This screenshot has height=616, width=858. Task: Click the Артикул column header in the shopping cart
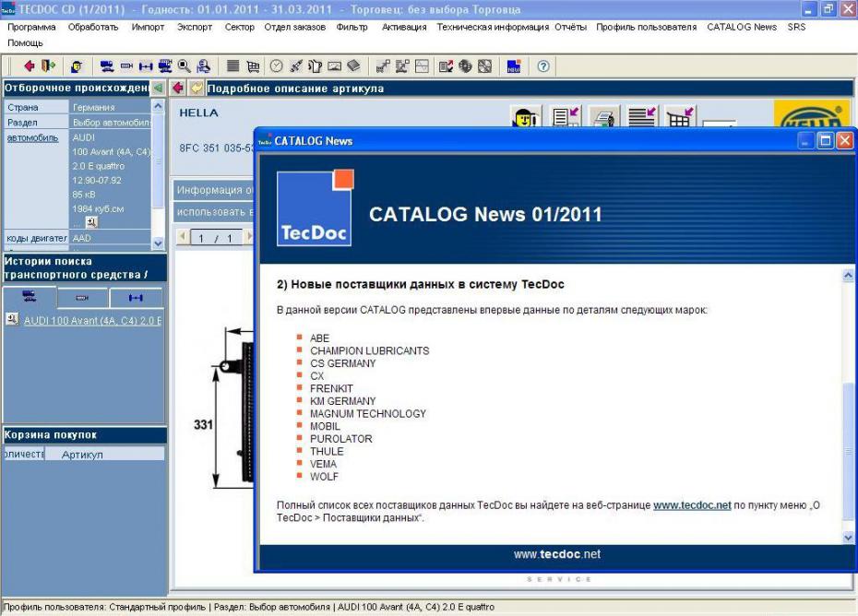click(104, 454)
